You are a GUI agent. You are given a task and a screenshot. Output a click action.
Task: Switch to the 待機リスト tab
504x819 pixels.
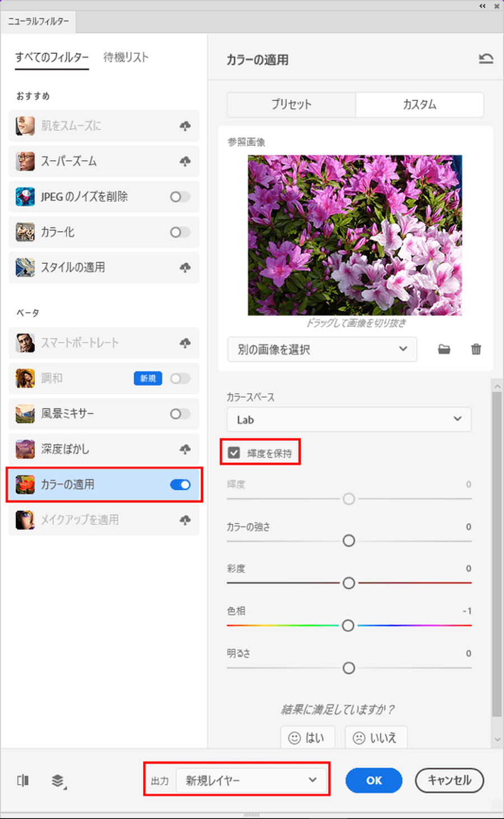(x=126, y=57)
